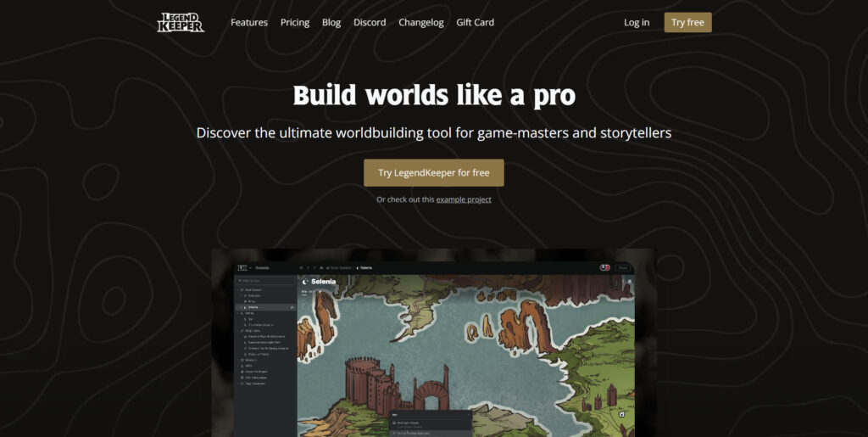This screenshot has height=437, width=868.
Task: Click the crescent moon icon beside Selenia title
Action: tap(304, 281)
